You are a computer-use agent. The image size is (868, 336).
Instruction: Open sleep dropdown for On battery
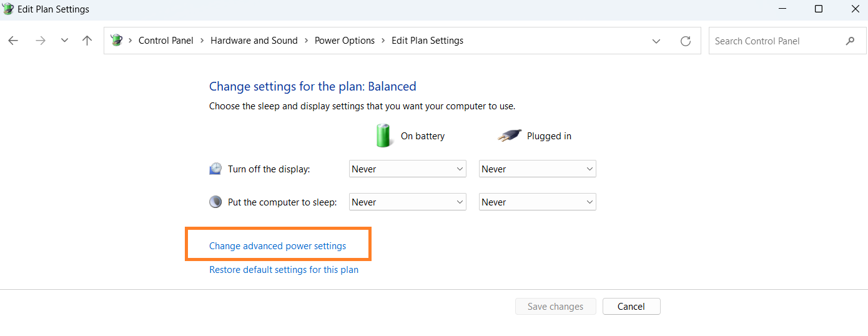coord(407,202)
